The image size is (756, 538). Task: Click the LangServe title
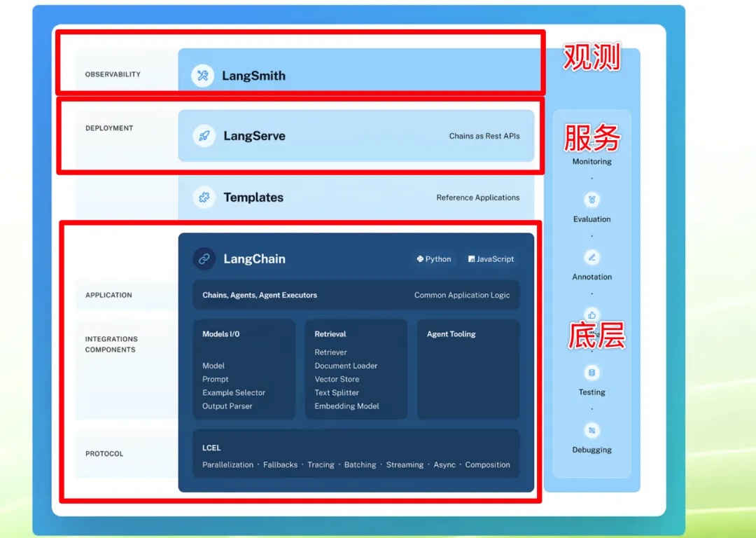[254, 136]
